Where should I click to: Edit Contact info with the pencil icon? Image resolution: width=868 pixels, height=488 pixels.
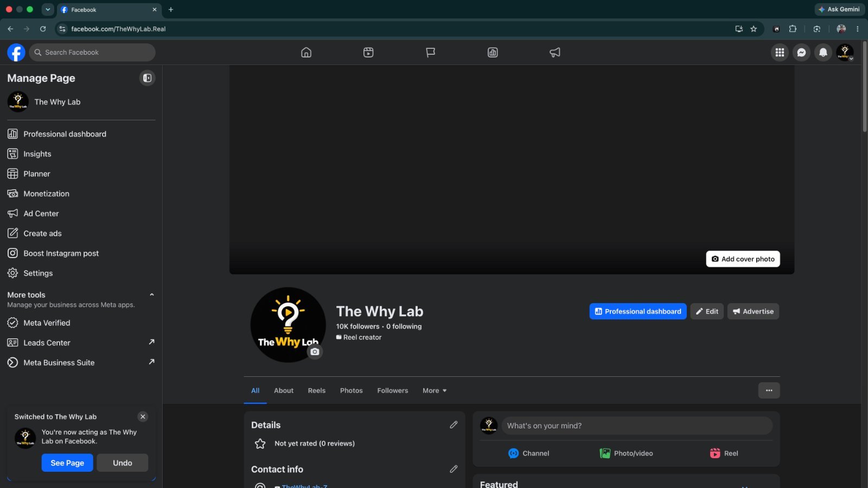(454, 469)
